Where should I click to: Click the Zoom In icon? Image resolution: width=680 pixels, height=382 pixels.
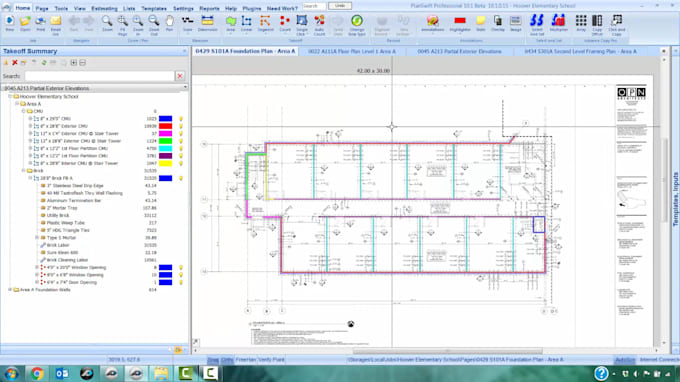click(x=138, y=21)
